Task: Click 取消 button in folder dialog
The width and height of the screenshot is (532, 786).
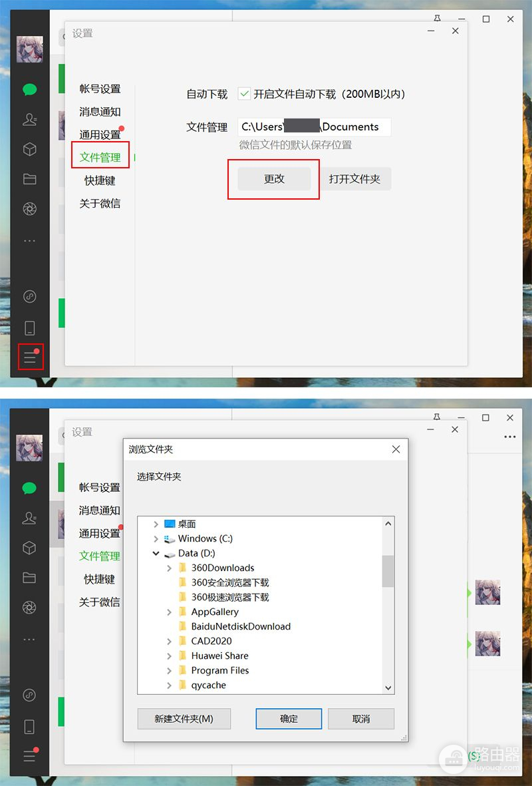Action: click(x=361, y=719)
